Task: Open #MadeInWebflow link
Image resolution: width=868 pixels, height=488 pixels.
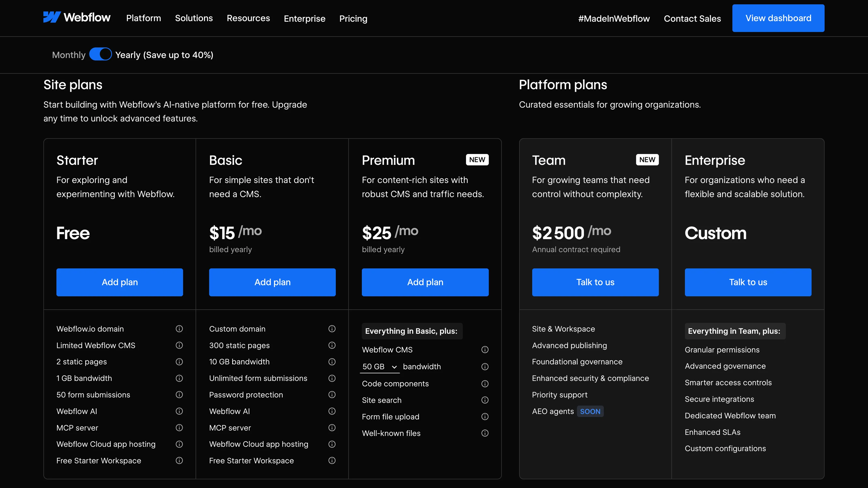Action: (614, 18)
